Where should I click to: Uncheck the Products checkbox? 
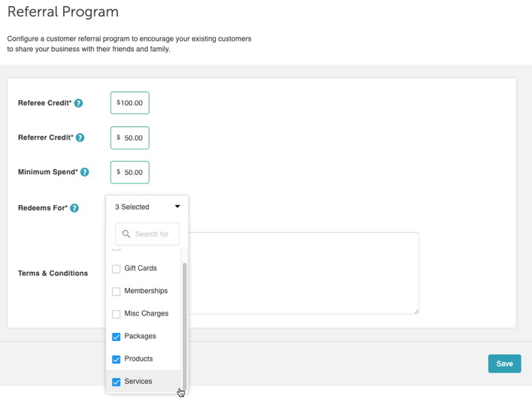click(116, 359)
